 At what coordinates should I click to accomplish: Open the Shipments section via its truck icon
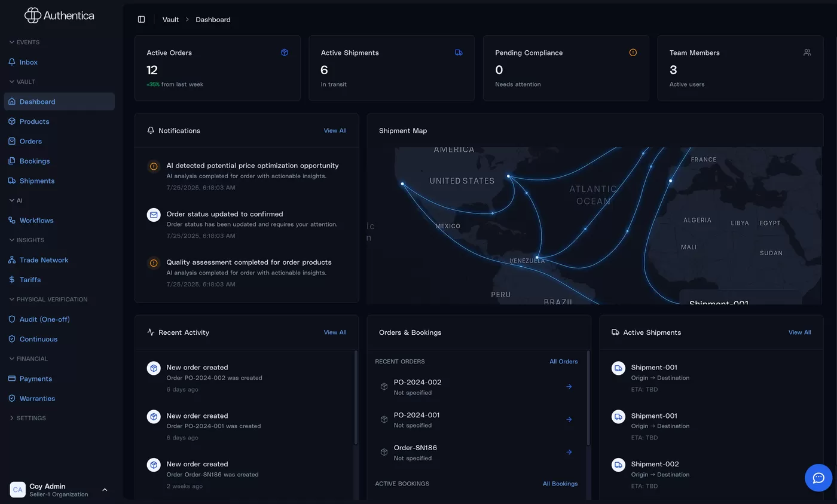click(12, 181)
